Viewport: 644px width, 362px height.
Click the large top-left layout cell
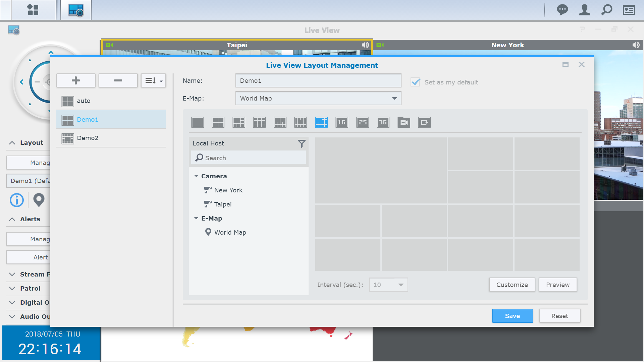(x=381, y=170)
